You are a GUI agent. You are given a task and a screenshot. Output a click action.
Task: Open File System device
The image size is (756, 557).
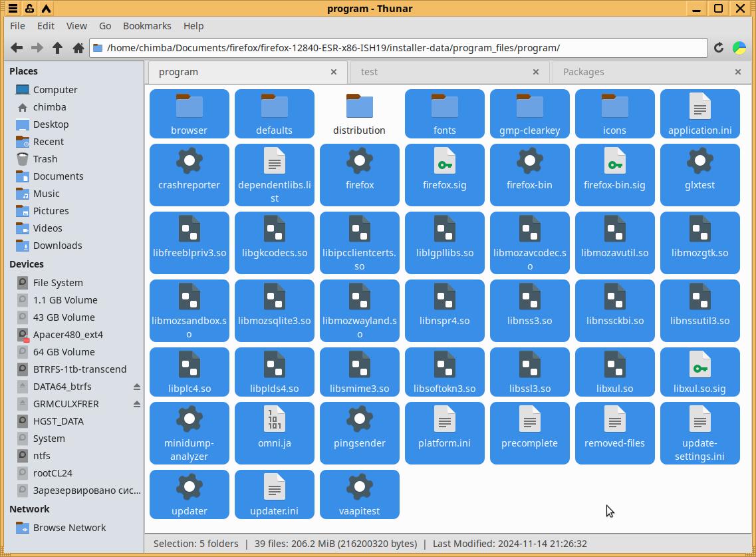click(74, 283)
